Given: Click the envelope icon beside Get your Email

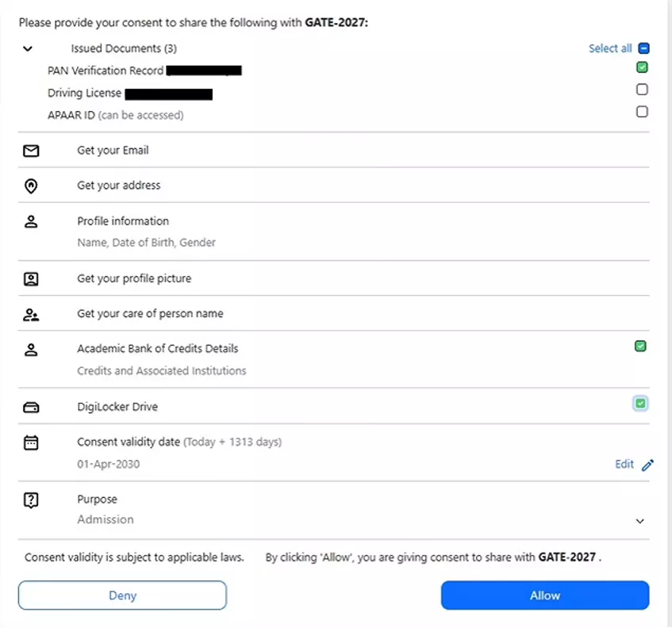Looking at the screenshot, I should 31,151.
